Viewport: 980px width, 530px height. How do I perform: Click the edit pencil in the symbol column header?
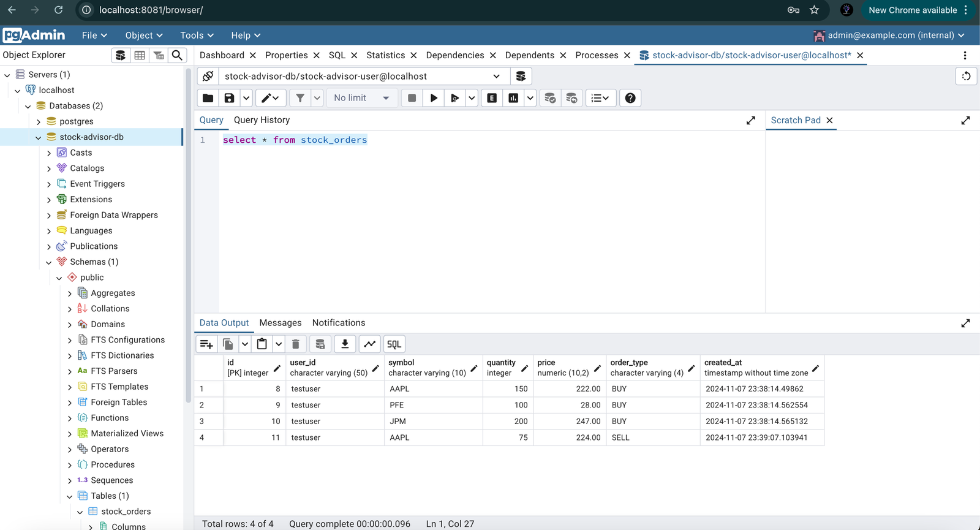click(473, 368)
